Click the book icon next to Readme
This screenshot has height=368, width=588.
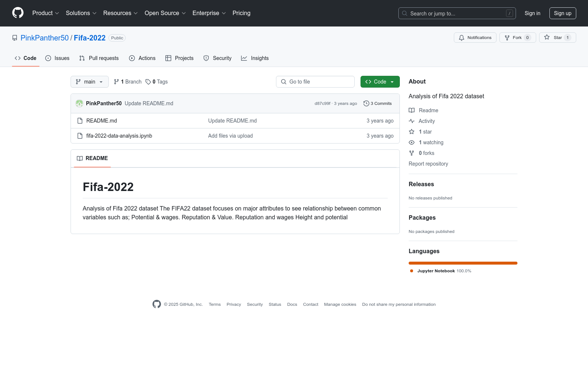click(x=412, y=110)
